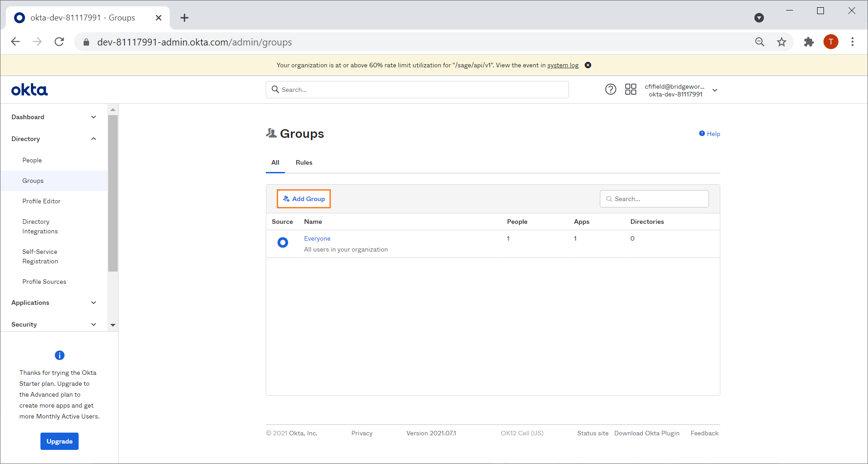Image resolution: width=868 pixels, height=464 pixels.
Task: Click the 'OK12 Cell (US)' footer text
Action: tap(522, 433)
